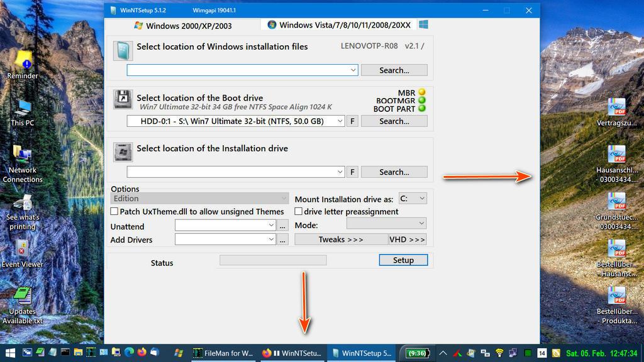Click the installation files location input field
This screenshot has width=644, height=362.
click(x=238, y=70)
